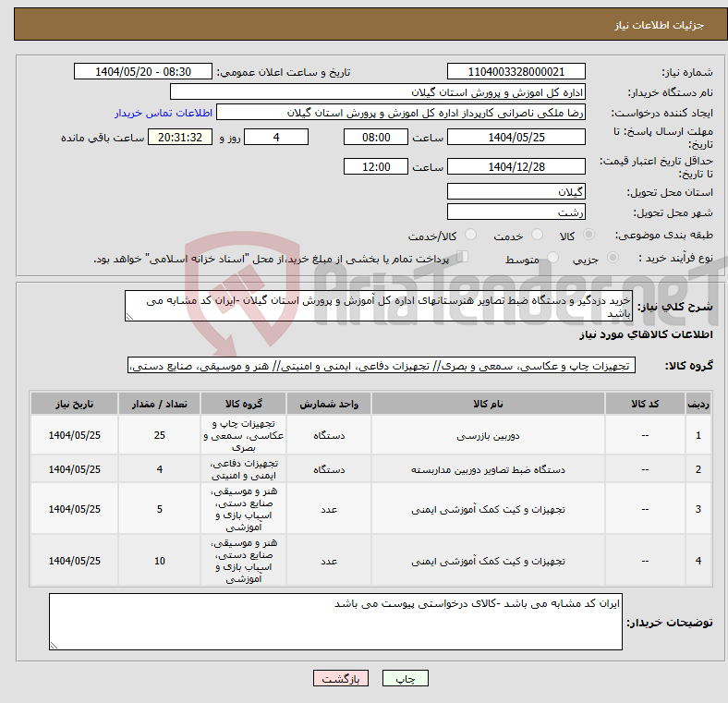Click the کد کالا column header

(645, 404)
